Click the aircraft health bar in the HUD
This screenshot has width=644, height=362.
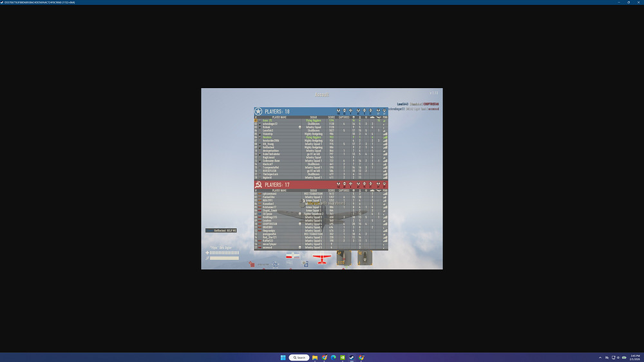click(223, 253)
